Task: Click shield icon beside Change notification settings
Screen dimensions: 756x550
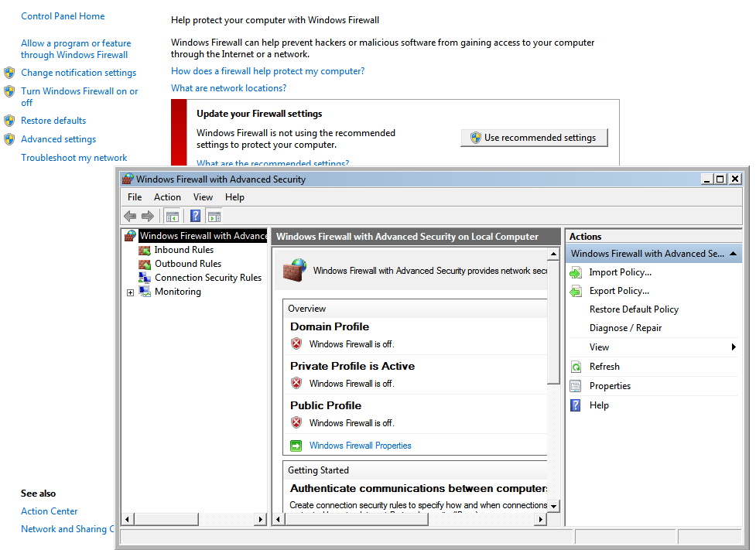Action: coord(9,73)
